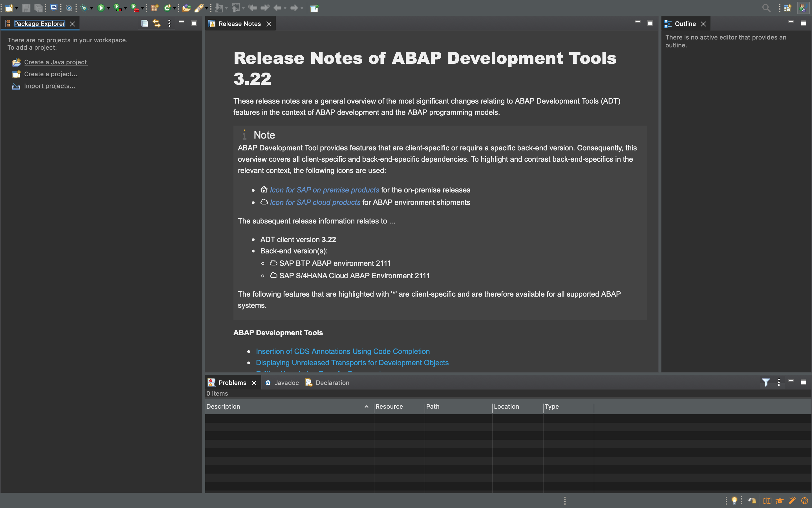Click the Save All toolbar icon
812x508 pixels.
(x=39, y=8)
